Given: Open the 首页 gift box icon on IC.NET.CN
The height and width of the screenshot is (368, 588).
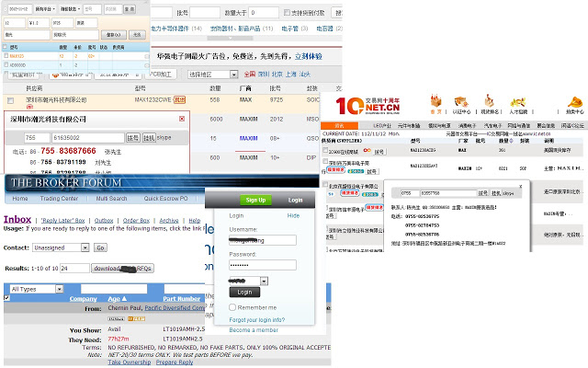Looking at the screenshot, I should [435, 101].
